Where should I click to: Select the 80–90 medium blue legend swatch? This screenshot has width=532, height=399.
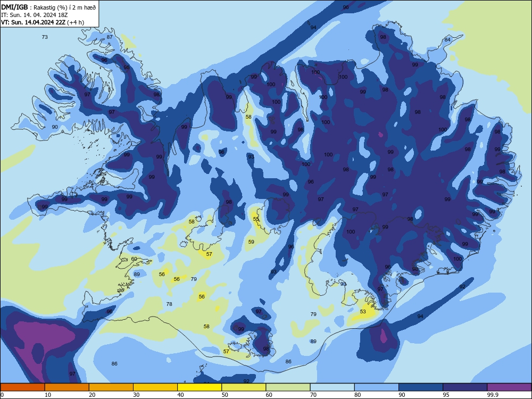pyautogui.click(x=377, y=387)
